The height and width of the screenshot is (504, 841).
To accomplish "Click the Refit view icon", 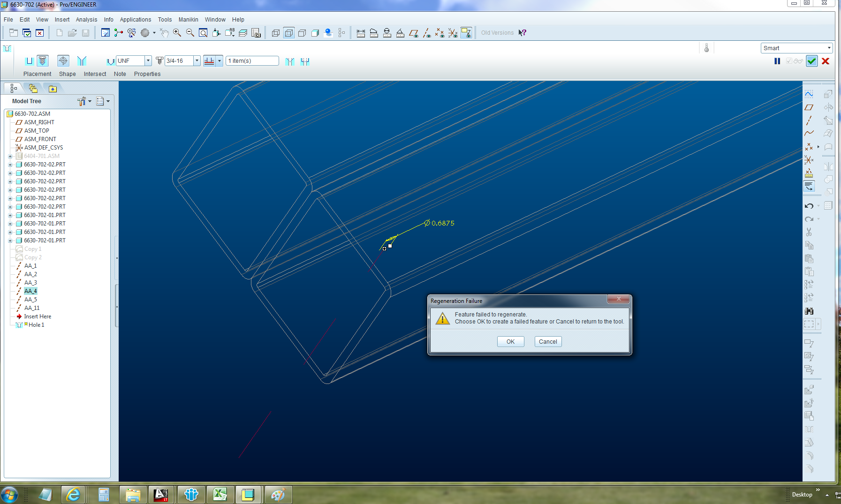I will 203,33.
